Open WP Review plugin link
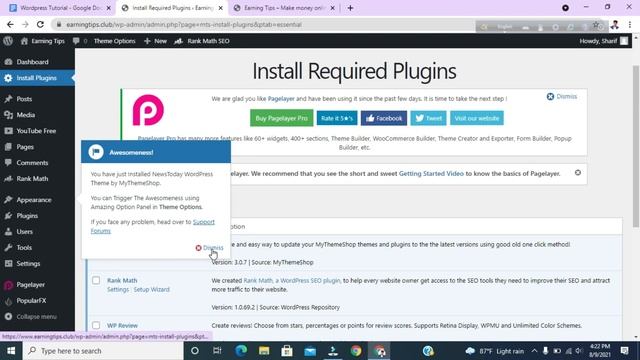 pyautogui.click(x=122, y=325)
